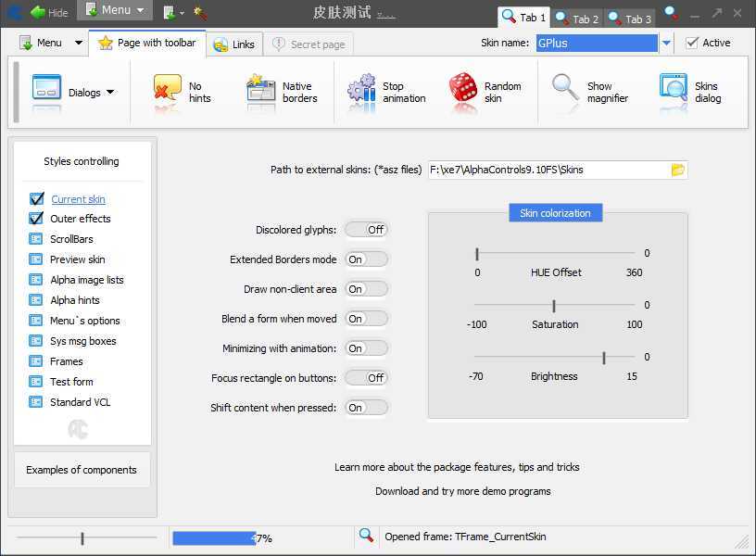
Task: Open the Learn more about package features link
Action: [457, 467]
